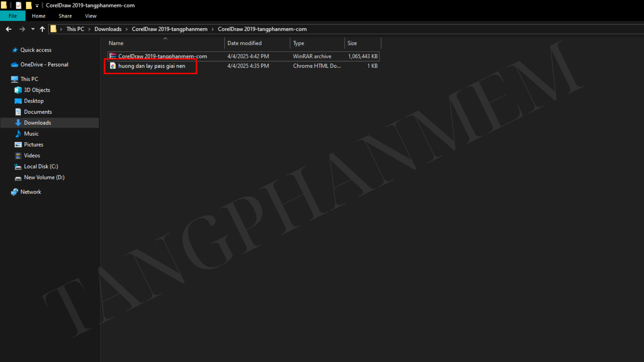
Task: Open the File ribbon tab
Action: [x=13, y=16]
